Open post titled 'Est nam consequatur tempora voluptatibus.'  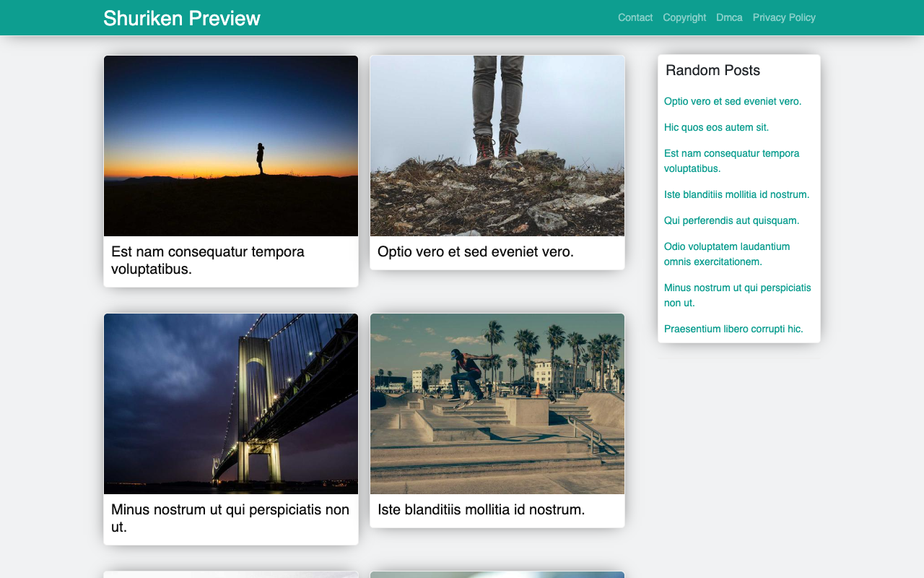207,260
